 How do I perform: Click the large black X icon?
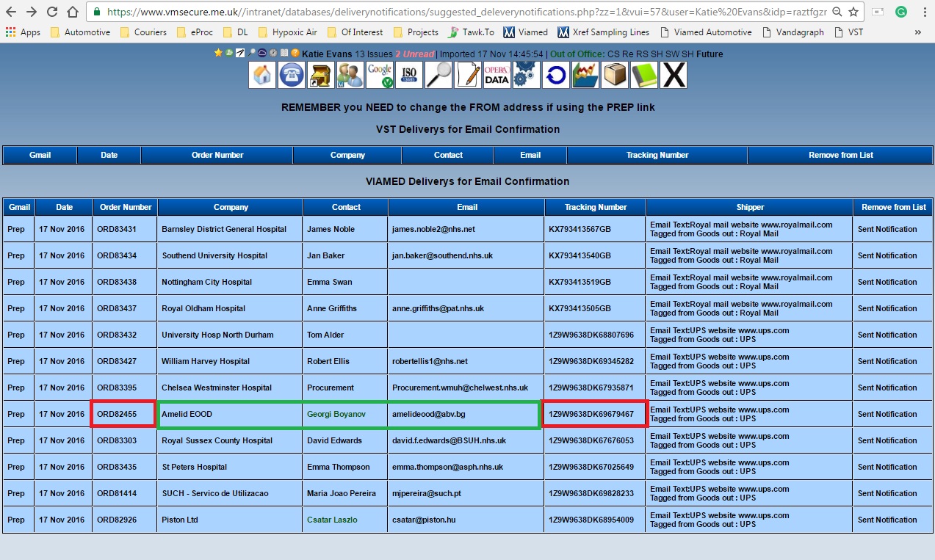click(674, 75)
